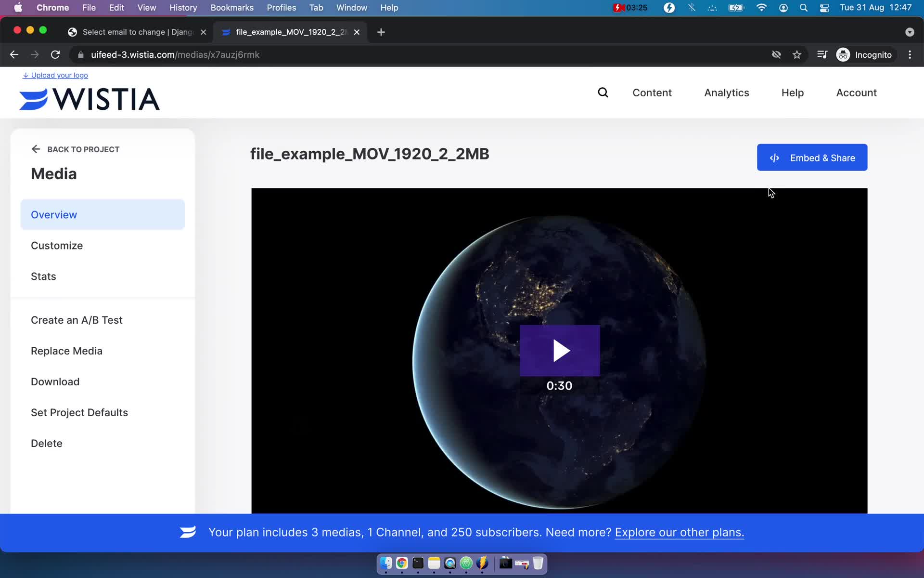Open the Analytics section
924x578 pixels.
coord(726,92)
